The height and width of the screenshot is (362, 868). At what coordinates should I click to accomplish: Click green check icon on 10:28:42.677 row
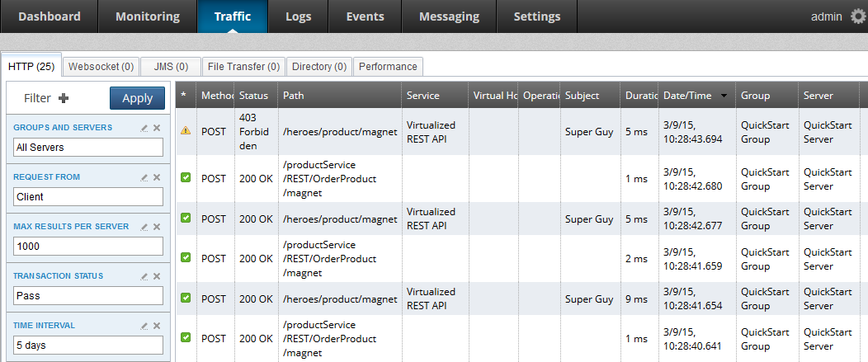coord(186,218)
